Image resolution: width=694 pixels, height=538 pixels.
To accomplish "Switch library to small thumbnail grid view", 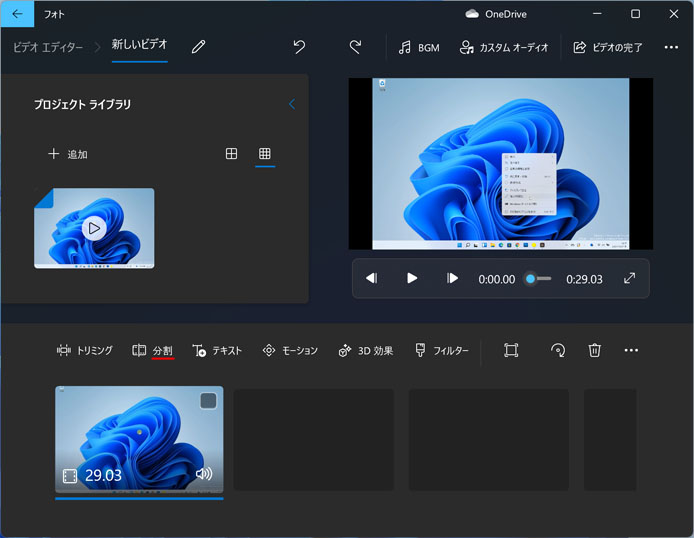I will [265, 154].
